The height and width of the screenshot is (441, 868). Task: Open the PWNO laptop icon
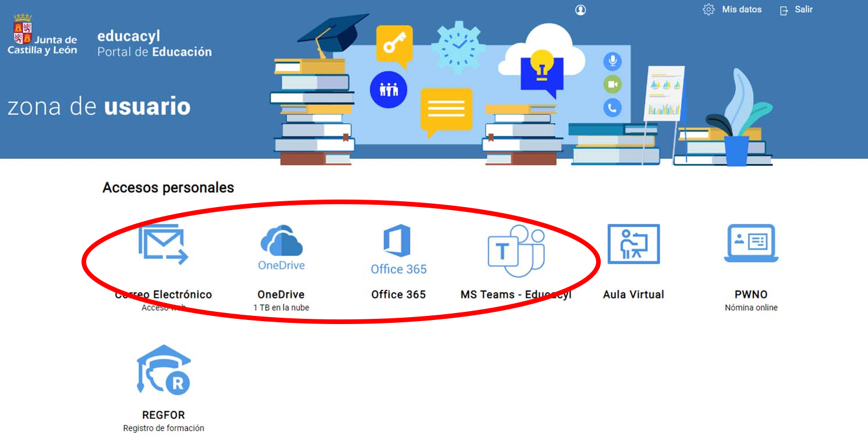pos(751,243)
